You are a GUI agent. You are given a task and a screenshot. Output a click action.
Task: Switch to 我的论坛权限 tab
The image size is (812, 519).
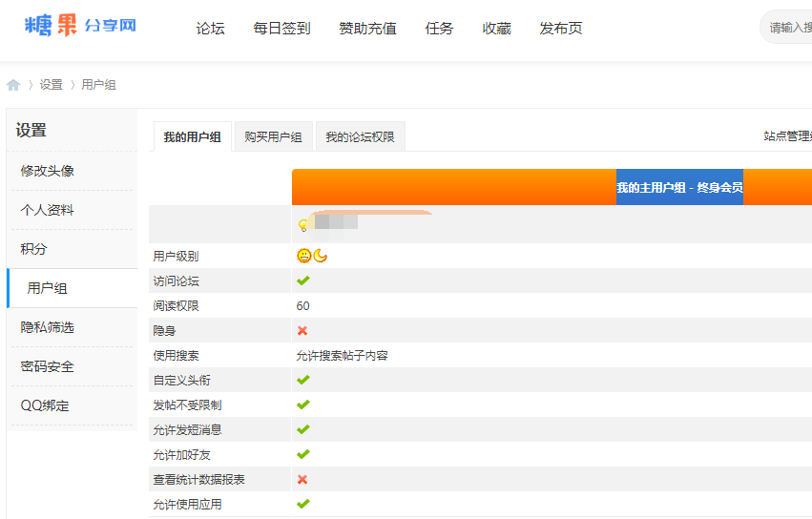[x=360, y=136]
